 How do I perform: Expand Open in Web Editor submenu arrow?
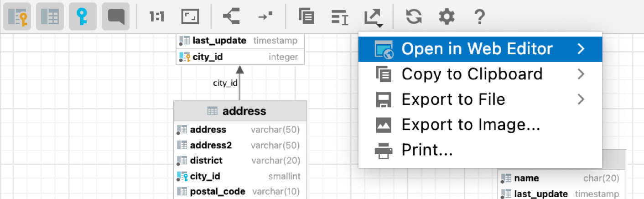(x=581, y=49)
